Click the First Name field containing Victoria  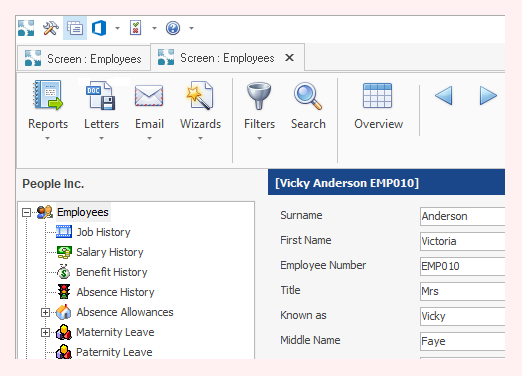tap(462, 241)
